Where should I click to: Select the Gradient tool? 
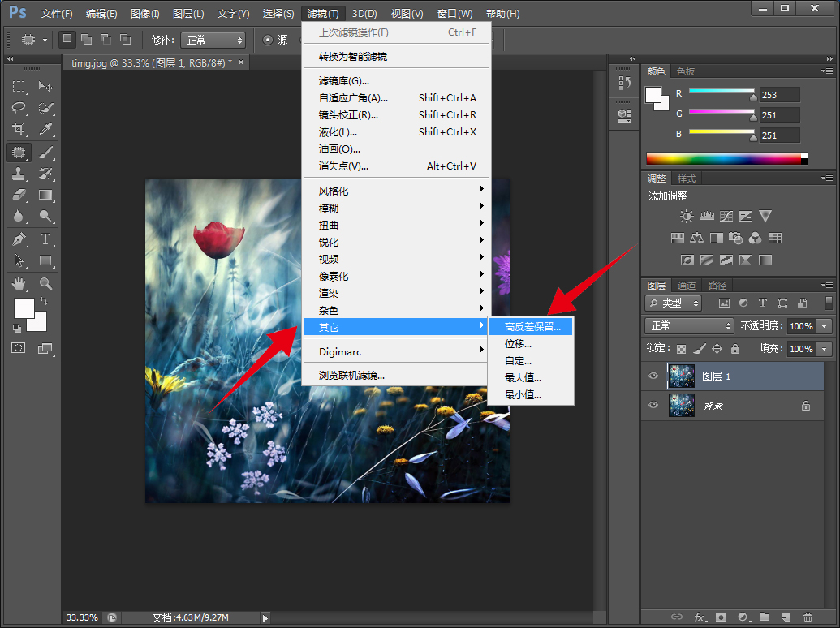[x=45, y=195]
